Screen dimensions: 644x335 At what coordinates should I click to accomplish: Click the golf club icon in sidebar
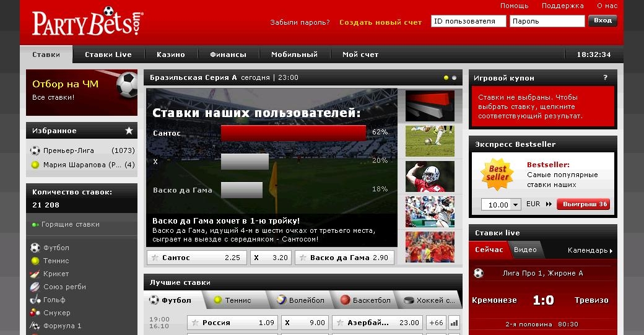tap(35, 300)
